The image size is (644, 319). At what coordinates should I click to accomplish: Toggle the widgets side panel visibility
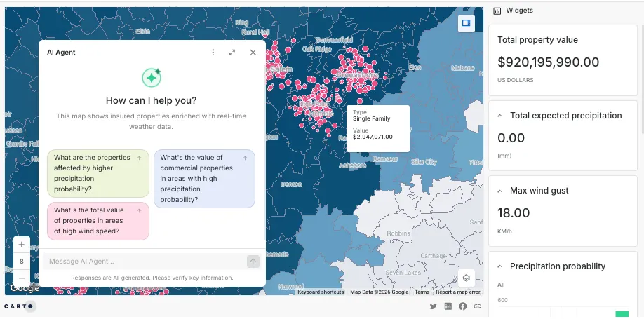click(465, 24)
